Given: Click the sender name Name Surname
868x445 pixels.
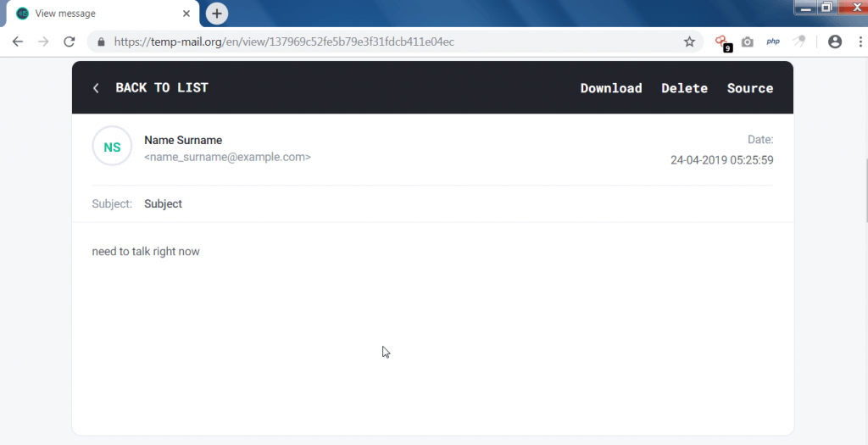Looking at the screenshot, I should click(183, 140).
